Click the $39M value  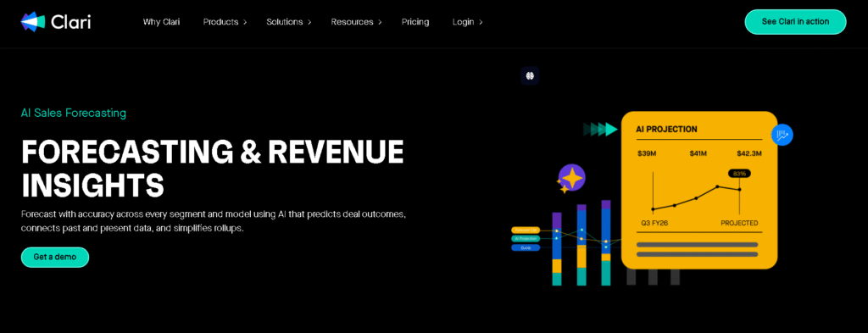coord(647,153)
